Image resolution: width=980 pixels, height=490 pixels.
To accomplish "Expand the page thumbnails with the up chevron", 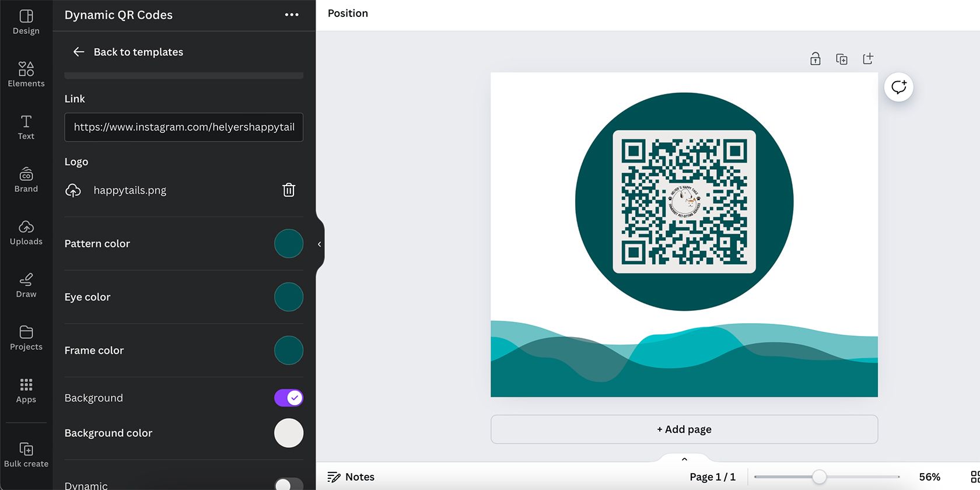I will point(684,459).
